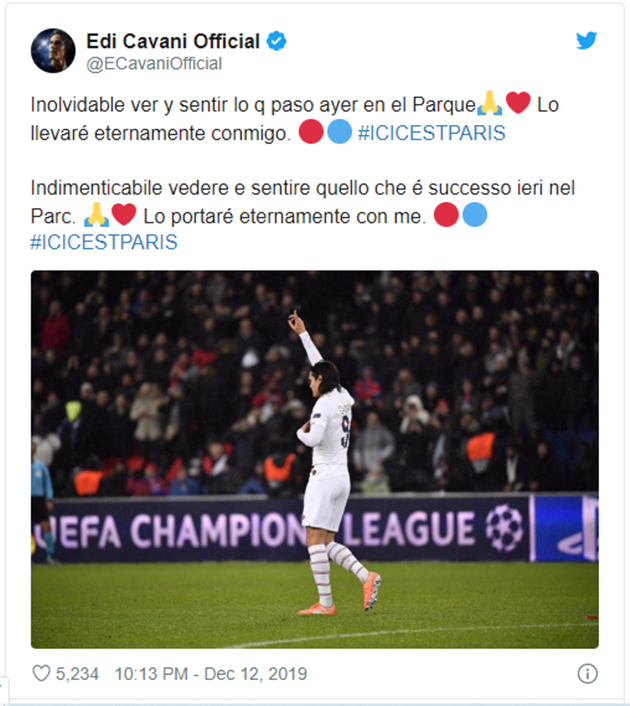Click the 5,234 likes count
This screenshot has width=630, height=706.
[77, 674]
